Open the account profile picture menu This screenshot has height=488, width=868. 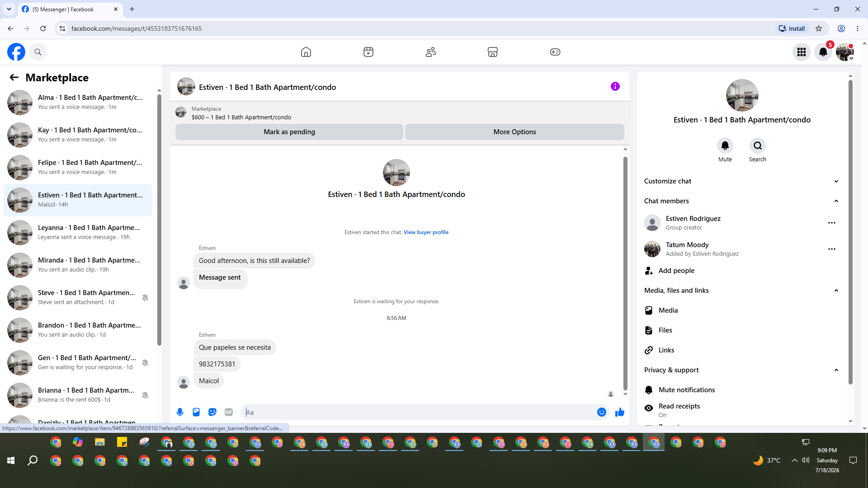(x=845, y=52)
